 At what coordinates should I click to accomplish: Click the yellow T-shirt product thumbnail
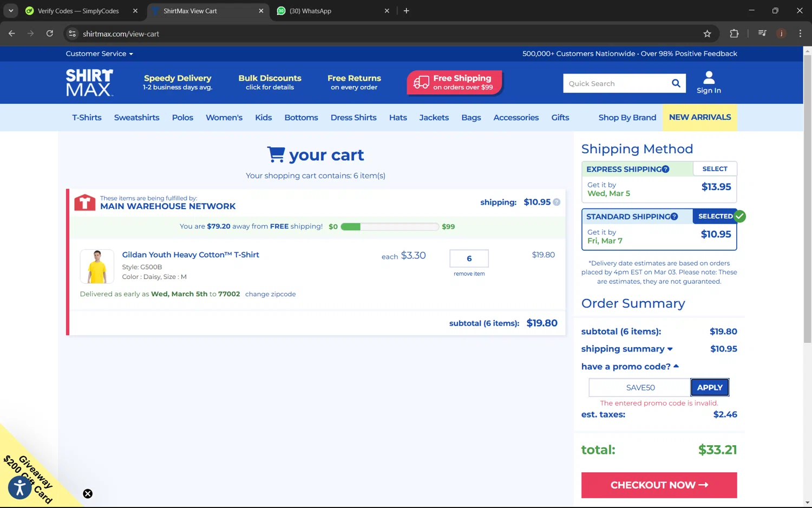(x=97, y=266)
